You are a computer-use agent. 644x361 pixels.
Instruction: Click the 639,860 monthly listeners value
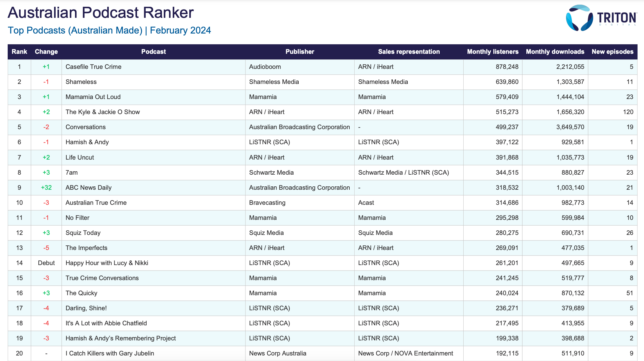click(507, 82)
